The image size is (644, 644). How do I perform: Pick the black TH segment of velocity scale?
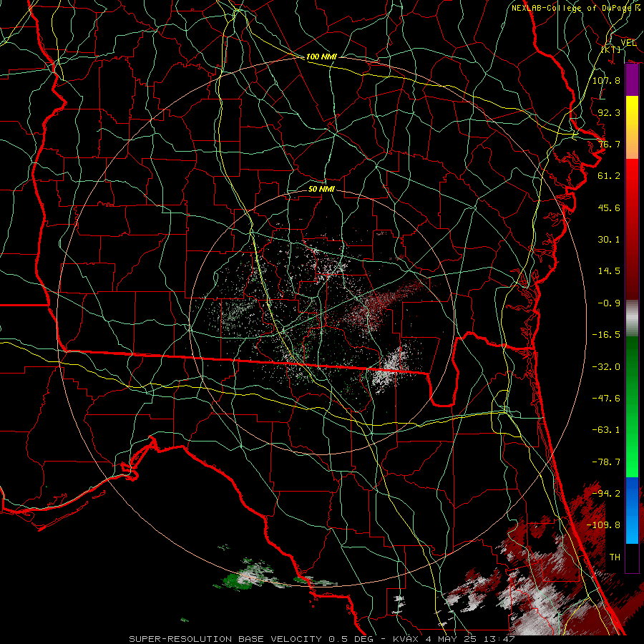[632, 557]
